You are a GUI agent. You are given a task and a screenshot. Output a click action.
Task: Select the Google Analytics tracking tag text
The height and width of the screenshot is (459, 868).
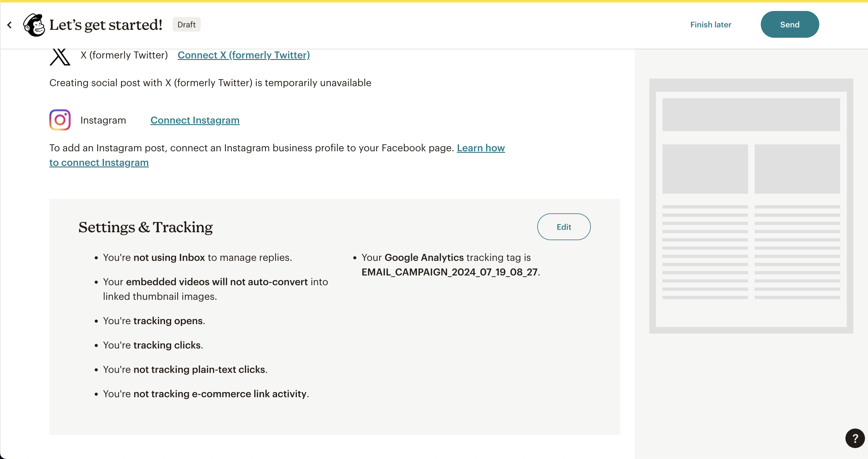[x=450, y=265]
